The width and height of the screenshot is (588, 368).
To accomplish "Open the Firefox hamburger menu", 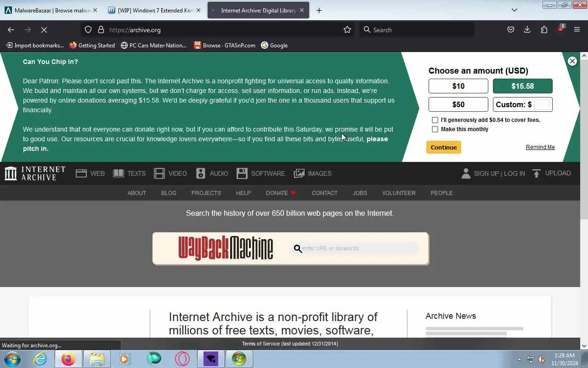I will [577, 29].
